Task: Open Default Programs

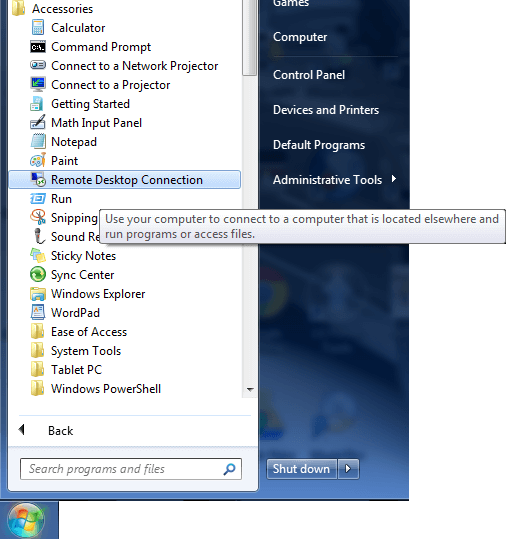Action: [319, 145]
